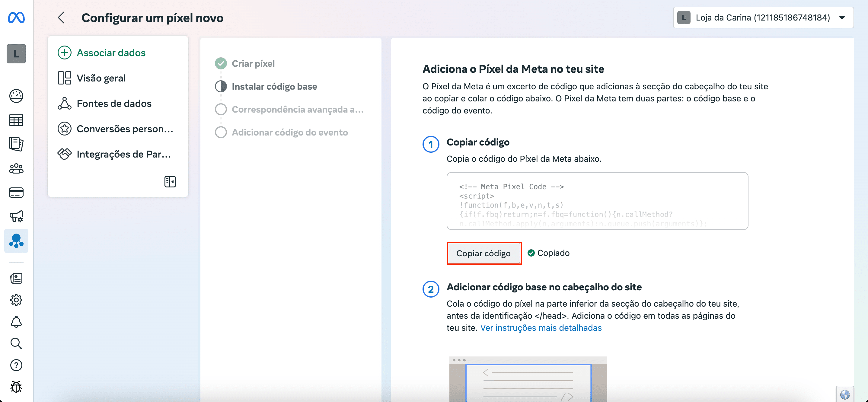Image resolution: width=868 pixels, height=402 pixels.
Task: Open Visão geral menu item
Action: click(x=101, y=78)
